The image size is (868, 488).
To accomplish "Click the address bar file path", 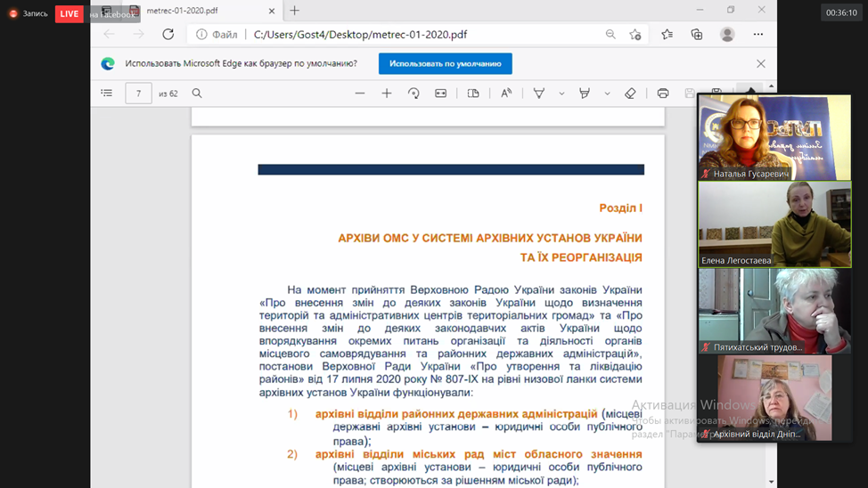I will (360, 35).
